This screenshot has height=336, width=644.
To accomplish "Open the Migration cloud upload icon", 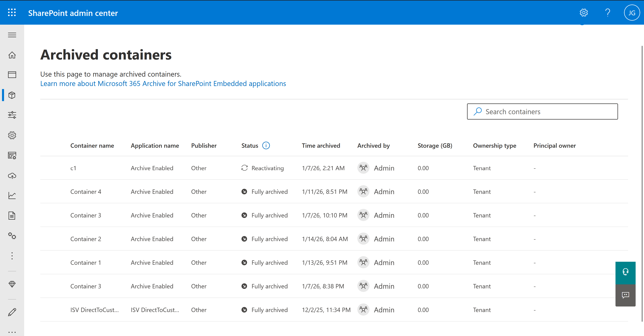I will (x=12, y=176).
